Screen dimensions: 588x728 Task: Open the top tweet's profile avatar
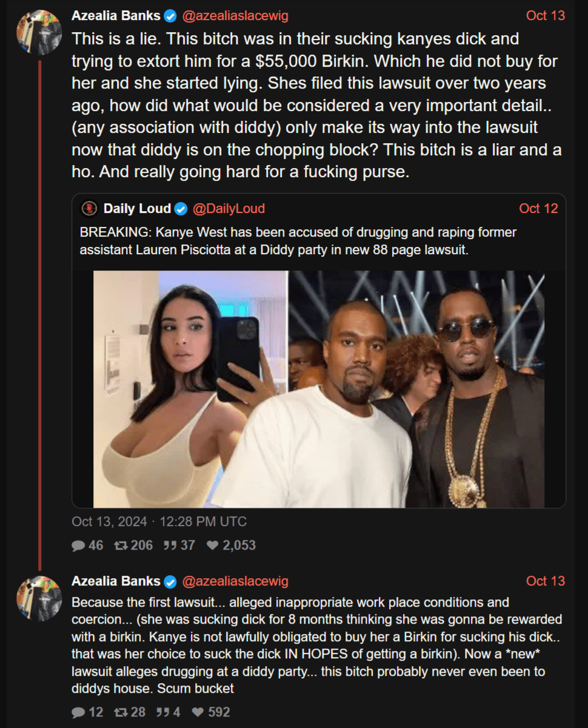(39, 32)
